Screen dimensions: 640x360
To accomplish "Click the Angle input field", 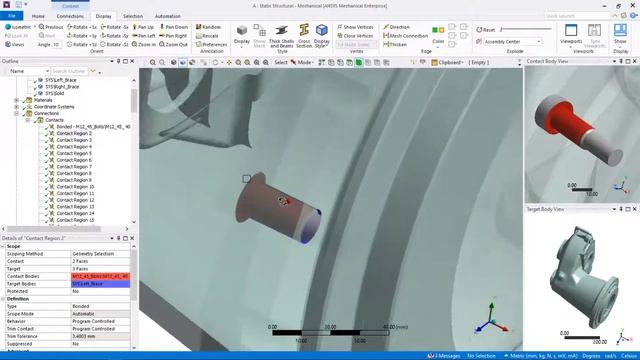I will 56,44.
